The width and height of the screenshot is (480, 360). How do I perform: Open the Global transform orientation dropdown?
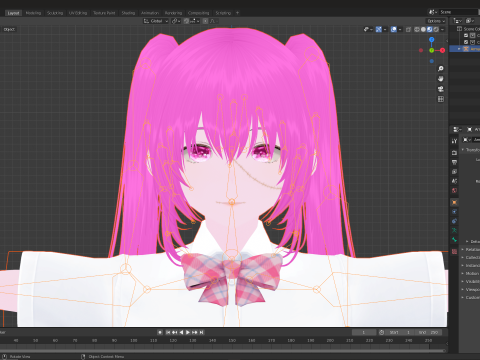click(x=156, y=21)
